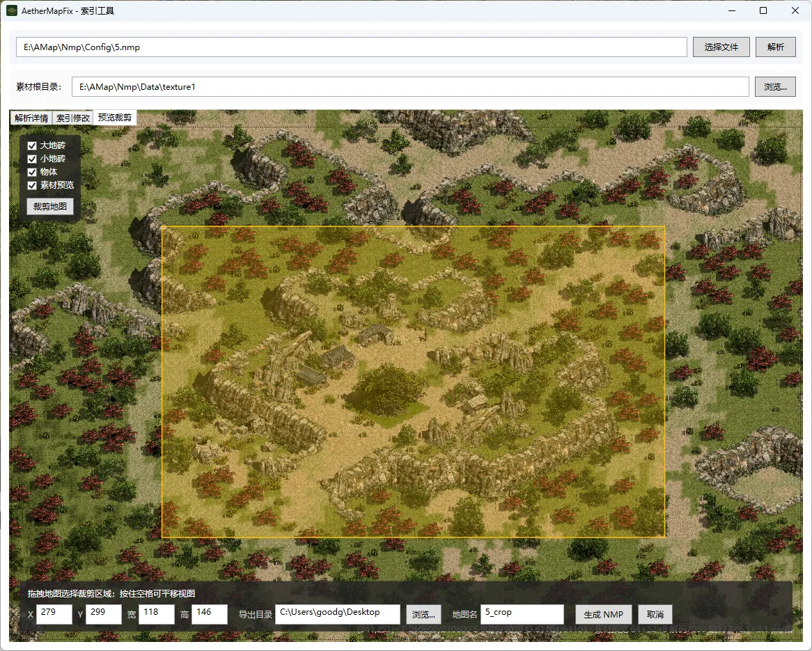
Task: Uncheck the 物体 layer checkbox
Action: [x=32, y=172]
